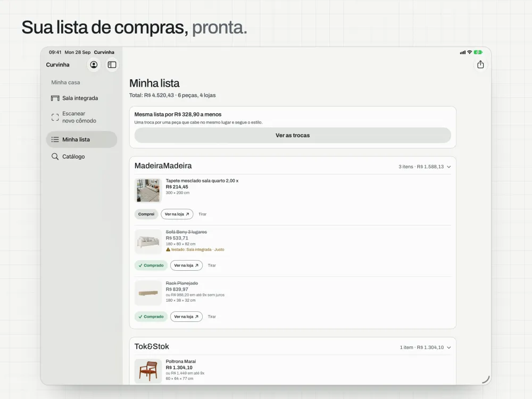Click Mesma lista por R$ 328,90 a menos
532x399 pixels.
point(178,114)
